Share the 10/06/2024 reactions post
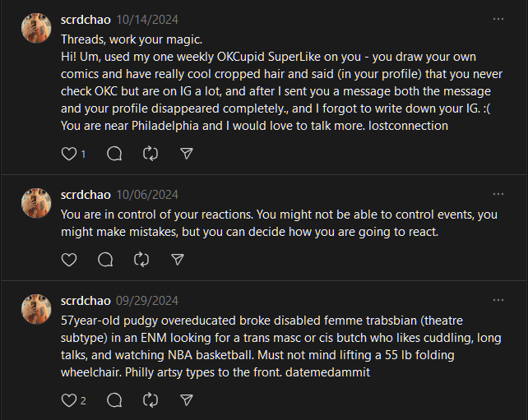Viewport: 528px width, 420px height. click(178, 259)
